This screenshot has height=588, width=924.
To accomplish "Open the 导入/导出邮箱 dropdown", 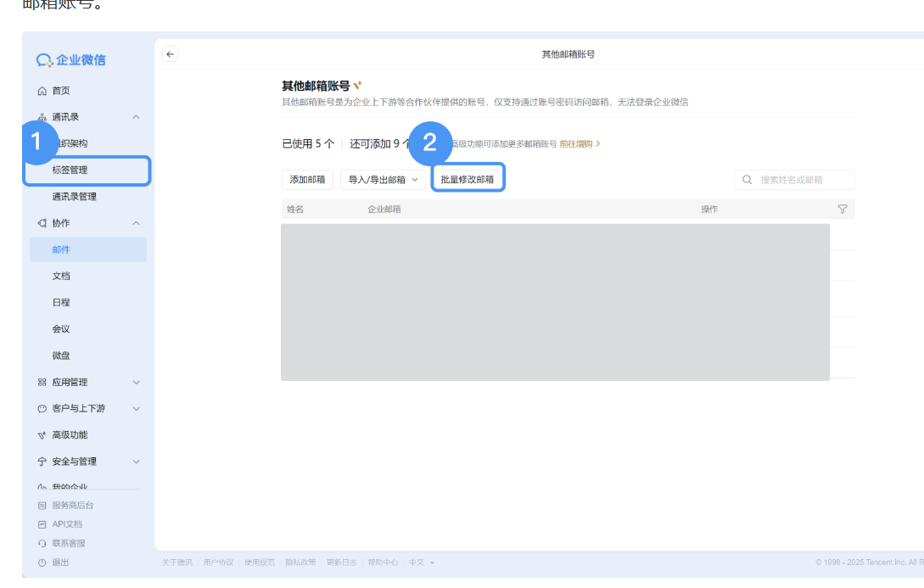I will [383, 179].
